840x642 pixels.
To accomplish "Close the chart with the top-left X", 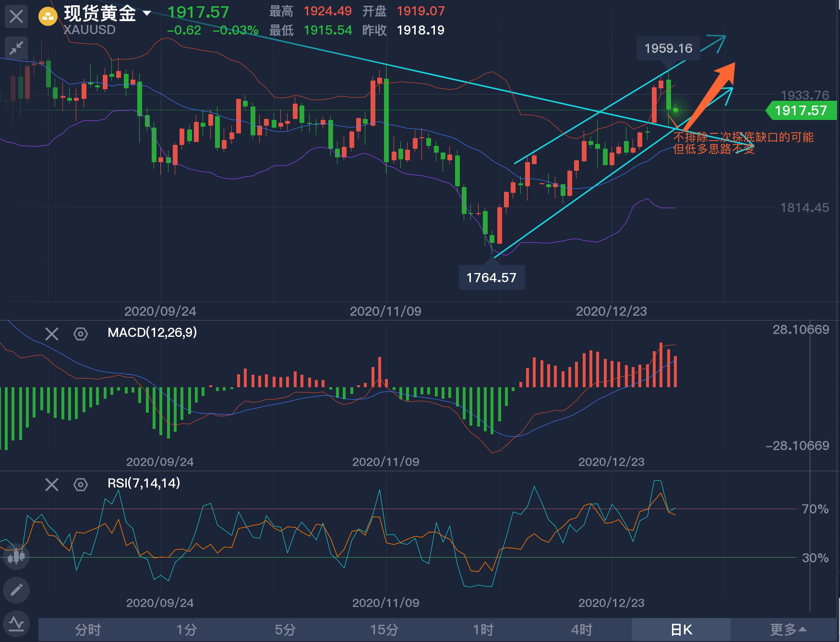I will tap(16, 17).
